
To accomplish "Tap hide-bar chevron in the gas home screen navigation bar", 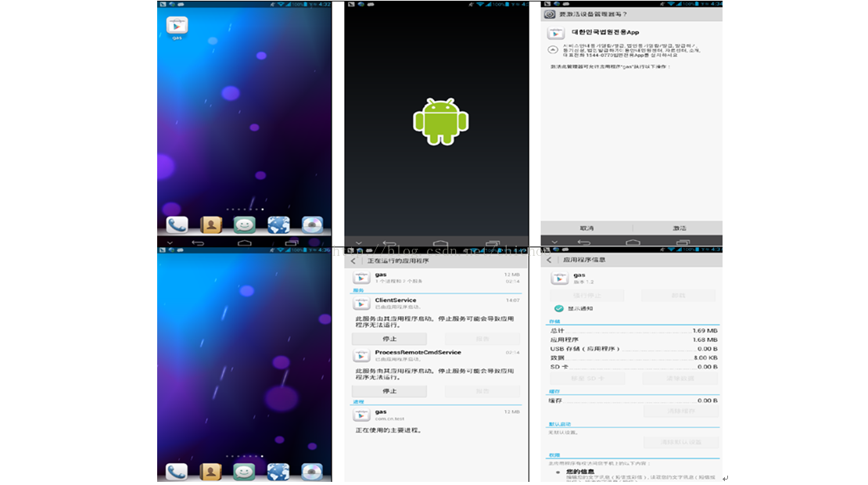I will pos(170,242).
